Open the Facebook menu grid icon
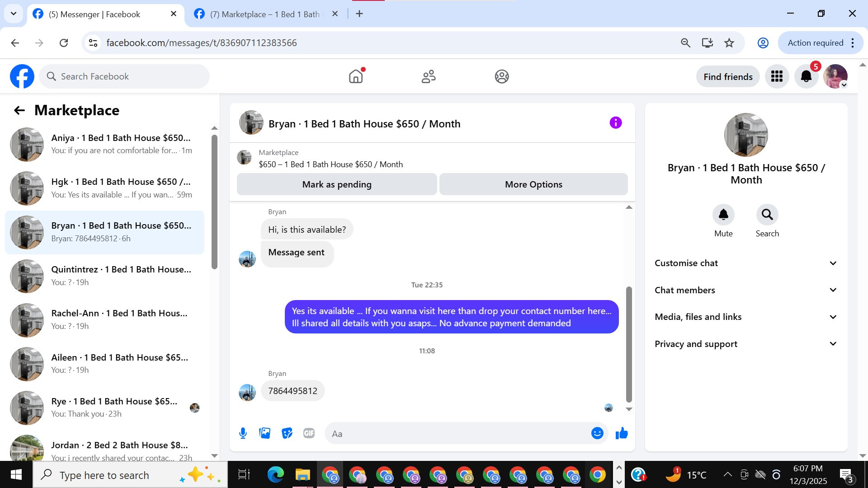This screenshot has width=868, height=488. pyautogui.click(x=777, y=76)
